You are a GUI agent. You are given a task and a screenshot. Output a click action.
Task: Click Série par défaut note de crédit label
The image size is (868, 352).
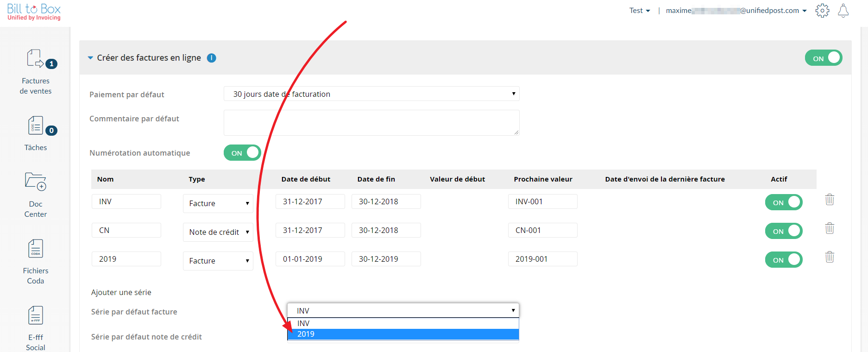point(146,337)
